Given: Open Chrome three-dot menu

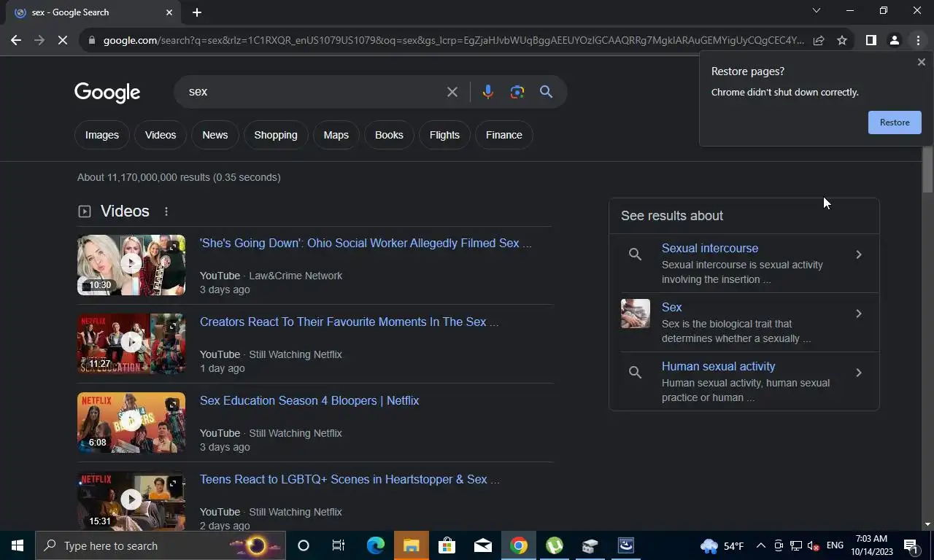Looking at the screenshot, I should coord(918,40).
